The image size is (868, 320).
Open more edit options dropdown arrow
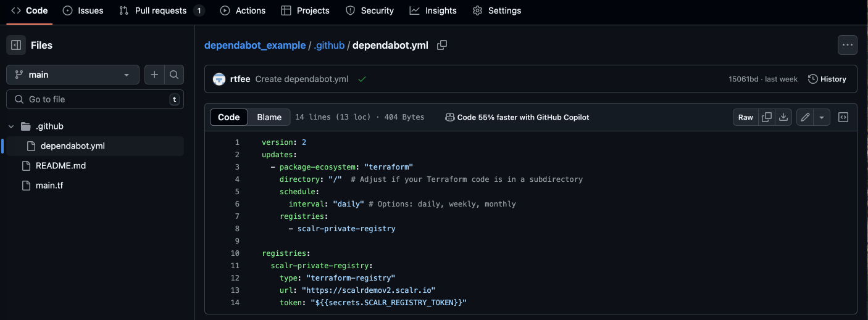[x=822, y=117]
